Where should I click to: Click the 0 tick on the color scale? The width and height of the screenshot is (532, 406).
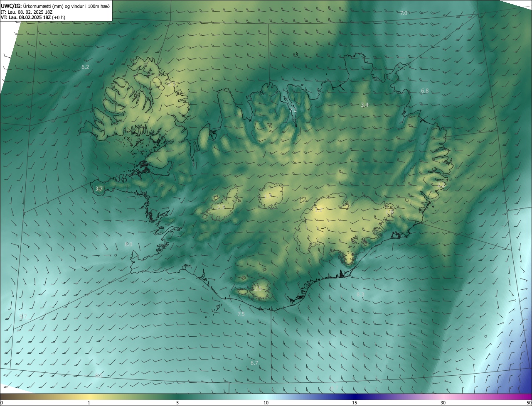[2, 403]
